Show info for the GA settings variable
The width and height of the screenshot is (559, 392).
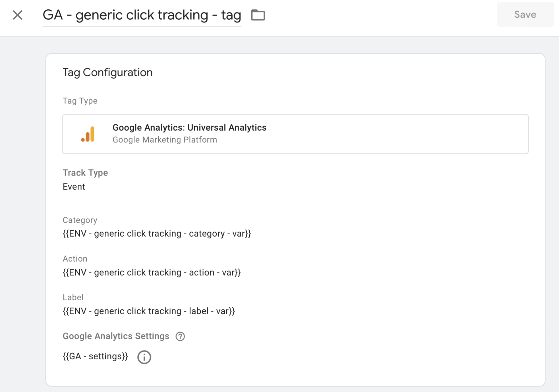(x=144, y=357)
